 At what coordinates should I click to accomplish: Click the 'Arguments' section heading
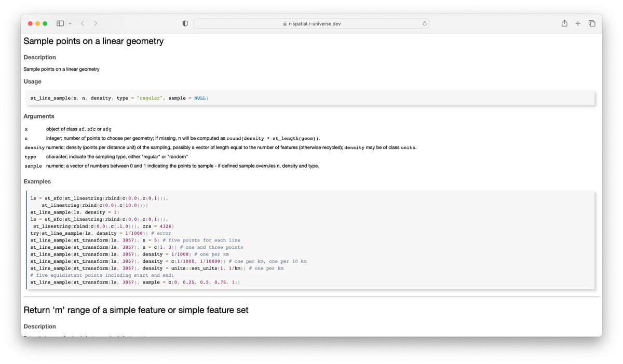(38, 116)
